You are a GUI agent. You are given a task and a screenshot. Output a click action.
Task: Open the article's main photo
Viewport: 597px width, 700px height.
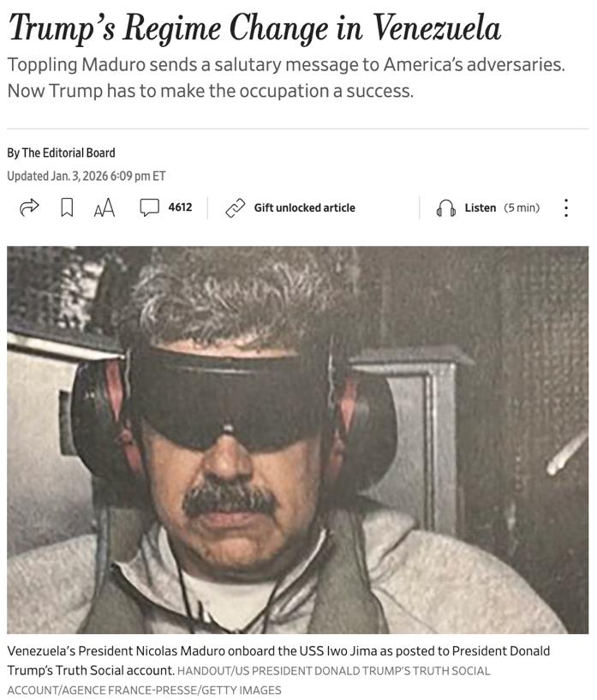pos(297,440)
